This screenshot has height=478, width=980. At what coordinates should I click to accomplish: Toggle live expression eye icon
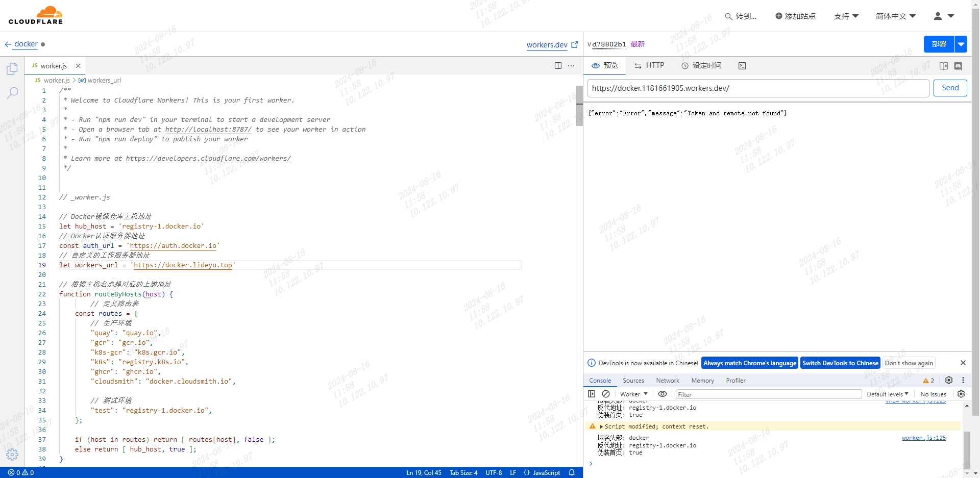pos(663,394)
